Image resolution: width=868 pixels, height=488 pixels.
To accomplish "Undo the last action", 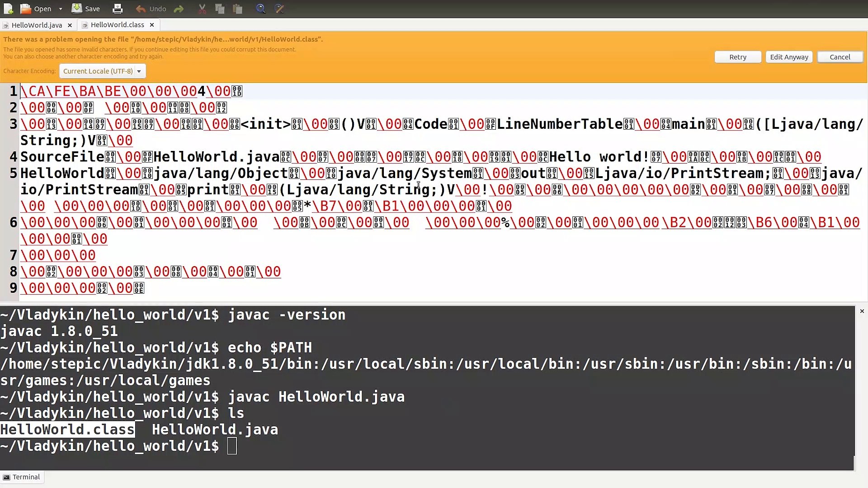I will click(x=151, y=9).
